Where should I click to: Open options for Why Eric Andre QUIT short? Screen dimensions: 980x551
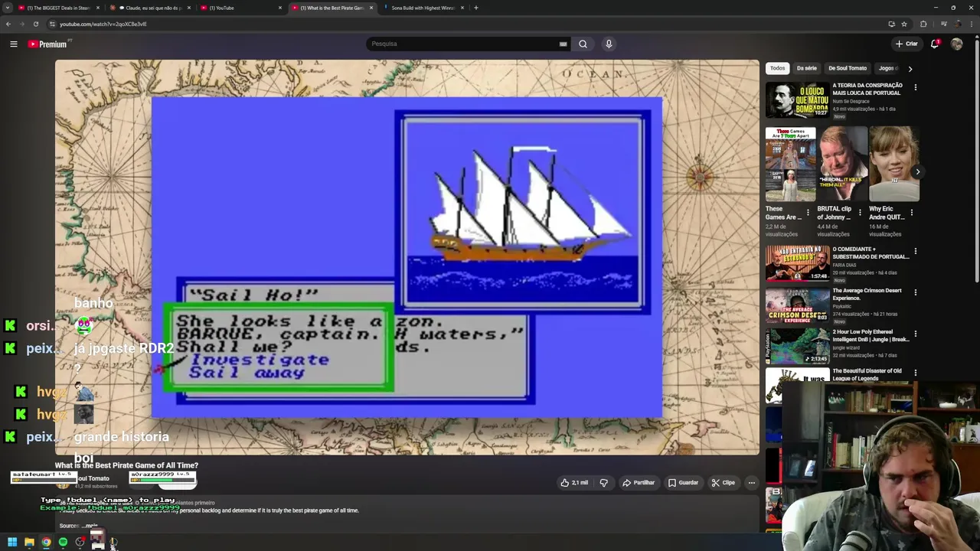tap(912, 212)
